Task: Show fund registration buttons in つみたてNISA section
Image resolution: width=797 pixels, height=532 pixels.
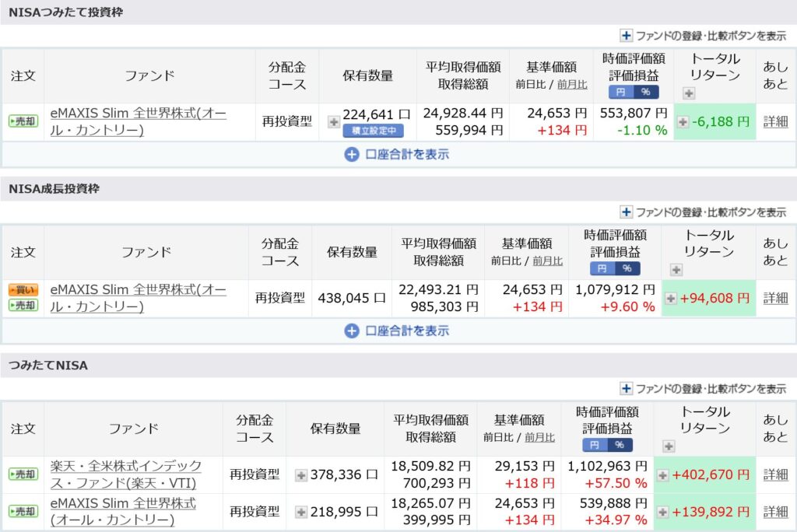Action: (703, 389)
